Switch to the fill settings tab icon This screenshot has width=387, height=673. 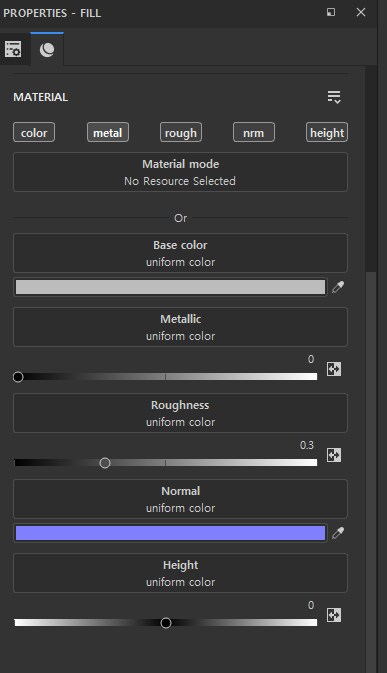tap(13, 49)
